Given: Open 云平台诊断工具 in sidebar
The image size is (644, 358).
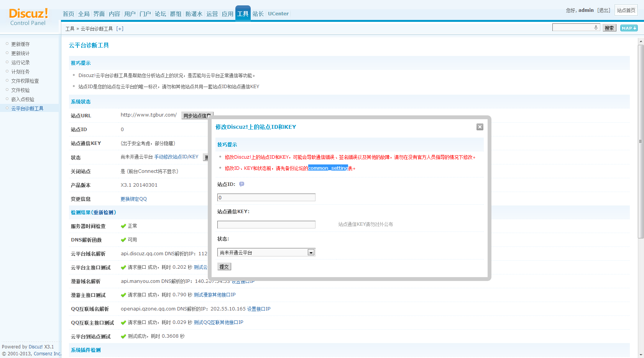Looking at the screenshot, I should coord(27,108).
